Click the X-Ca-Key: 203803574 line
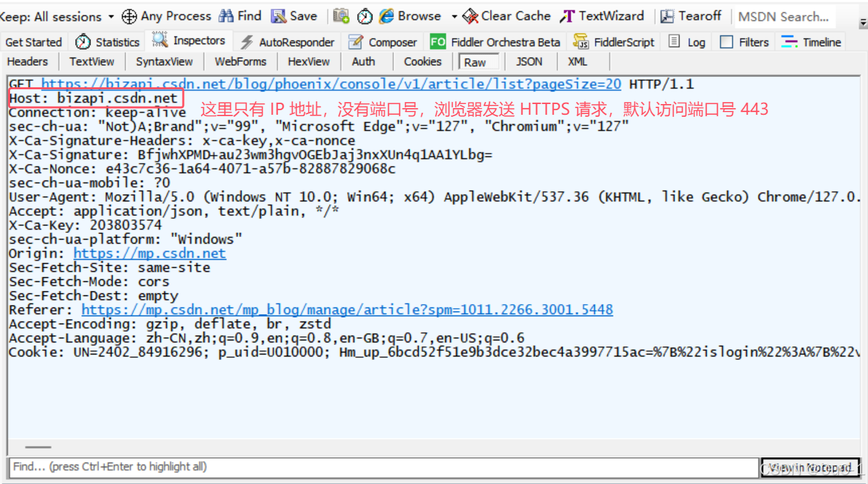The width and height of the screenshot is (868, 484). [85, 226]
